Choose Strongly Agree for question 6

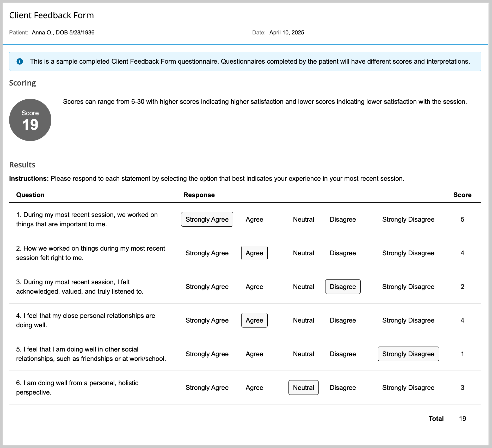click(207, 388)
